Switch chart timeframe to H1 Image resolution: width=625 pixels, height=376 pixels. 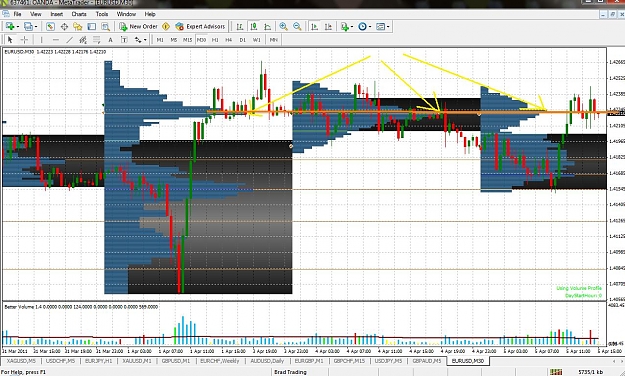[x=215, y=39]
